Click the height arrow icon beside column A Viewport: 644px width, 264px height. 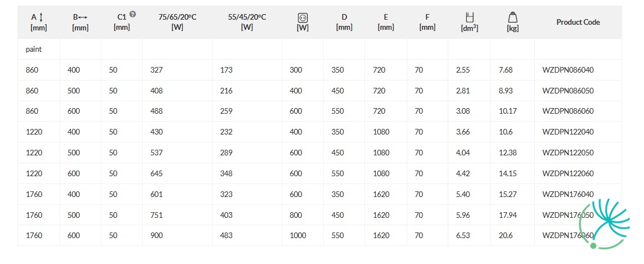(x=41, y=17)
